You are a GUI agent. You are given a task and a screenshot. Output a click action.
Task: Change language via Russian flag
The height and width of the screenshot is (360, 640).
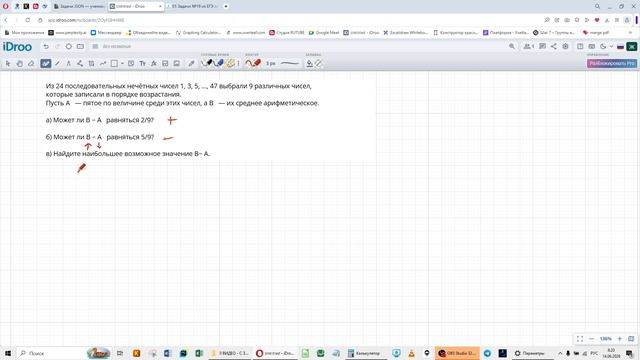pos(620,47)
